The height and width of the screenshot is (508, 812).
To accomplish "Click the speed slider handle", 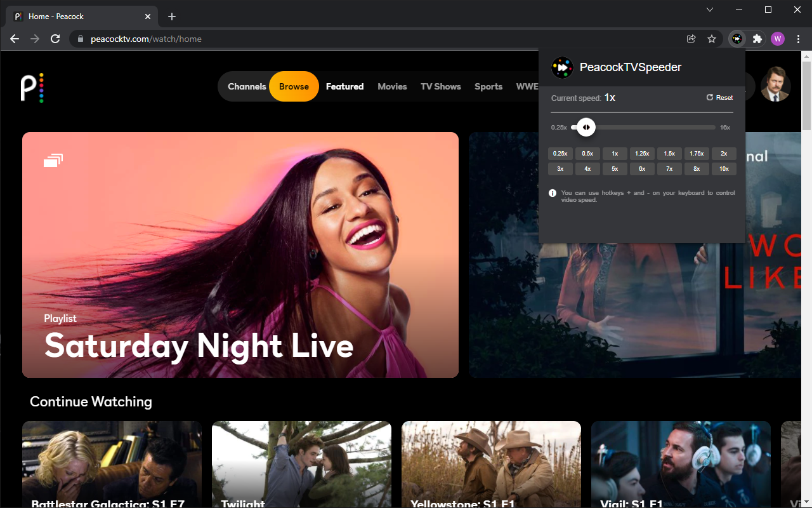I will pyautogui.click(x=586, y=127).
